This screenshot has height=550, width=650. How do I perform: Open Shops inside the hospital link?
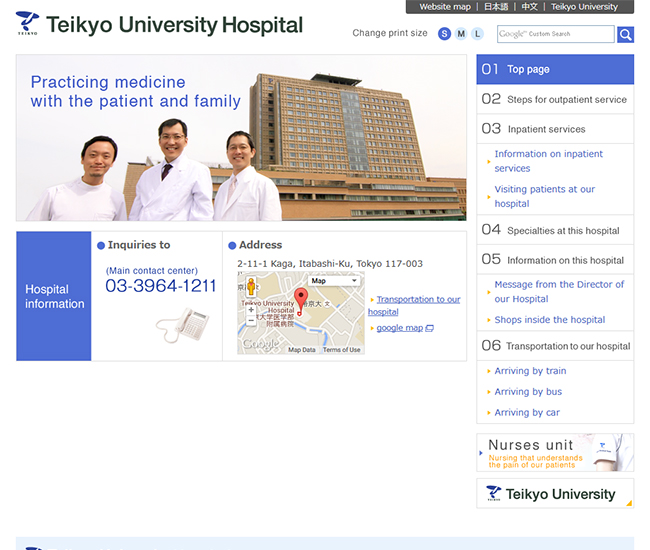click(550, 320)
